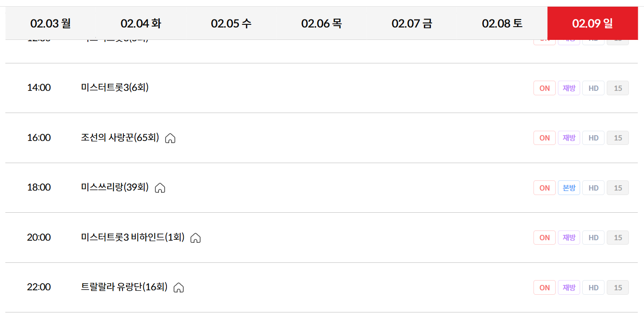Click the HD badge for 미쓰리랑(39회)
This screenshot has width=644, height=316.
(593, 187)
